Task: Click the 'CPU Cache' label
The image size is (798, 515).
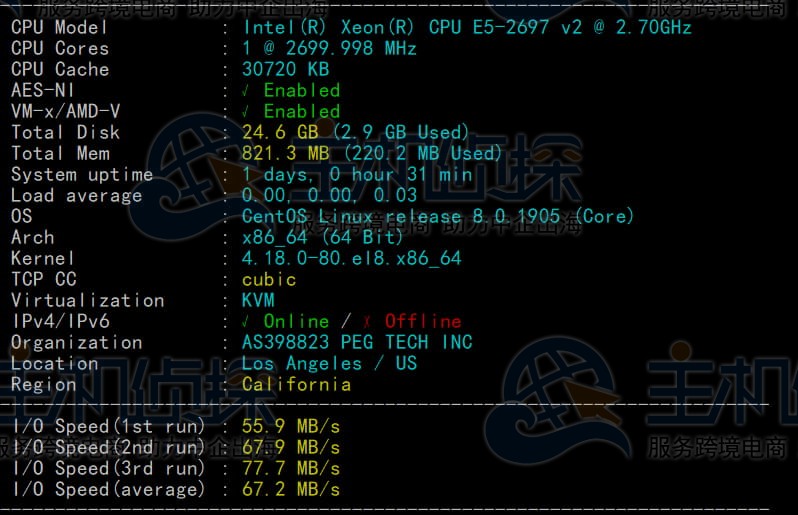Action: [x=60, y=69]
